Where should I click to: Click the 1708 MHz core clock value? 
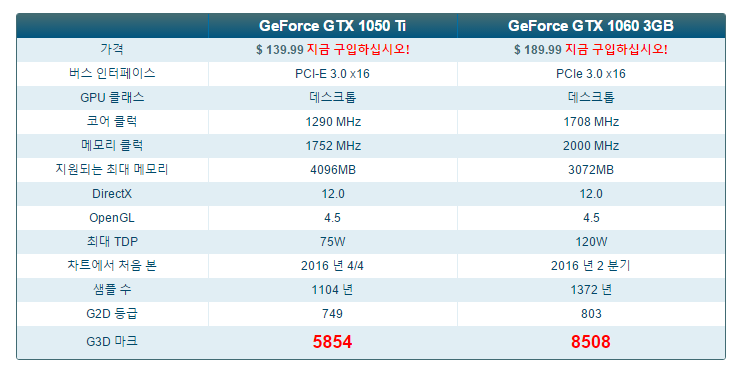tap(591, 122)
